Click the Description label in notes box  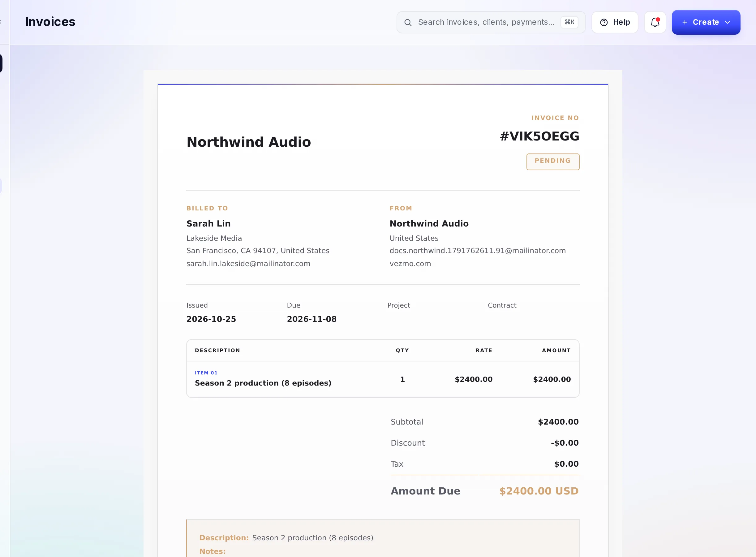tap(224, 538)
